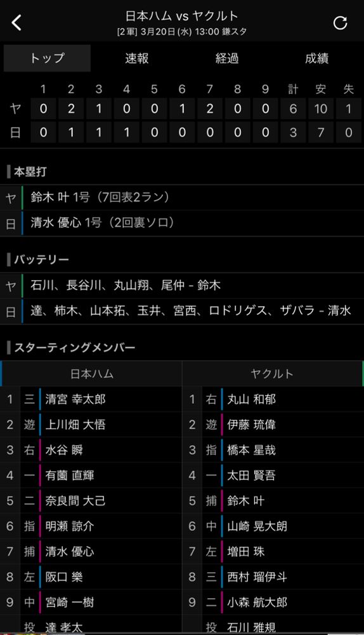Image resolution: width=364 pixels, height=635 pixels.
Task: Open player 丸山 和郁
Action: pyautogui.click(x=273, y=399)
